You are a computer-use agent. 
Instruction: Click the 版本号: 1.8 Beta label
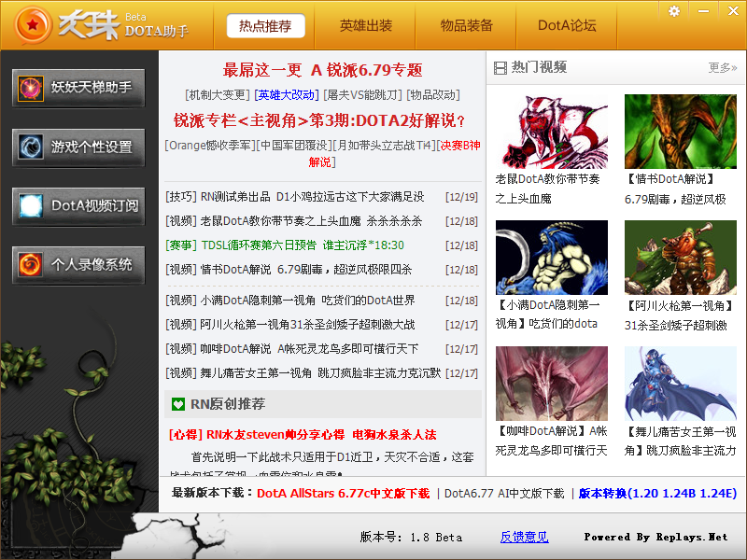click(x=411, y=538)
